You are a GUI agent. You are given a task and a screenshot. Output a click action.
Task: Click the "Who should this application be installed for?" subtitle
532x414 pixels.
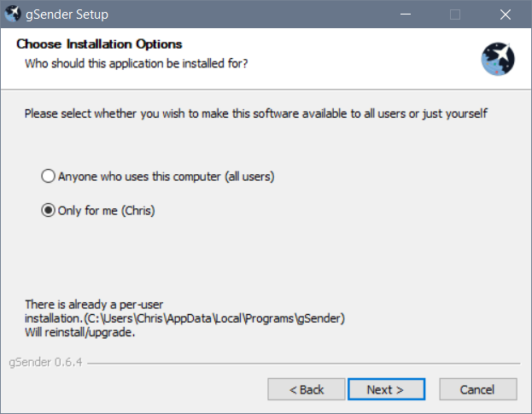[x=136, y=63]
